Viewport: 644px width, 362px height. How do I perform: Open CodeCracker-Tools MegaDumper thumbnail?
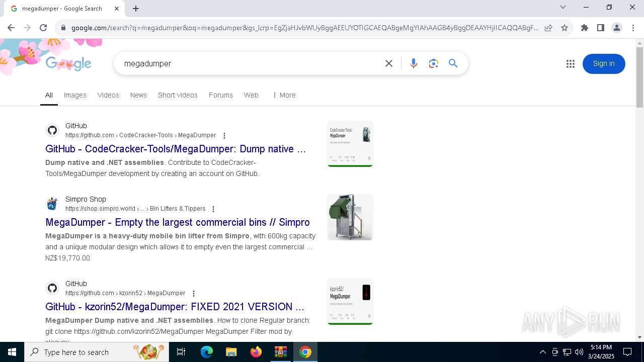[x=350, y=144]
